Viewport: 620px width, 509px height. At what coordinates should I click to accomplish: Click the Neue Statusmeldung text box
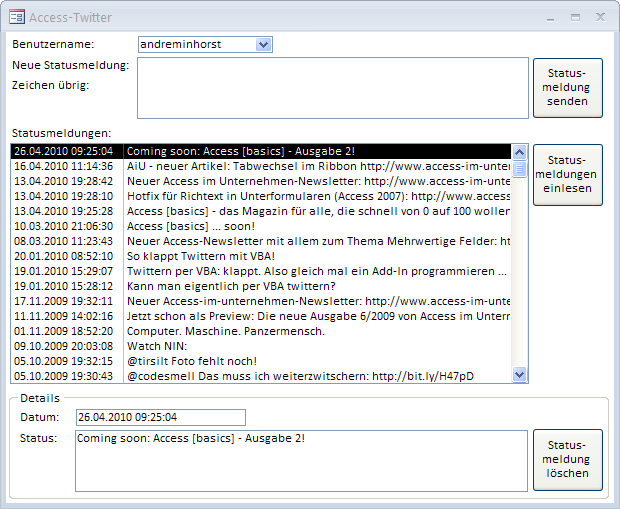tap(332, 87)
